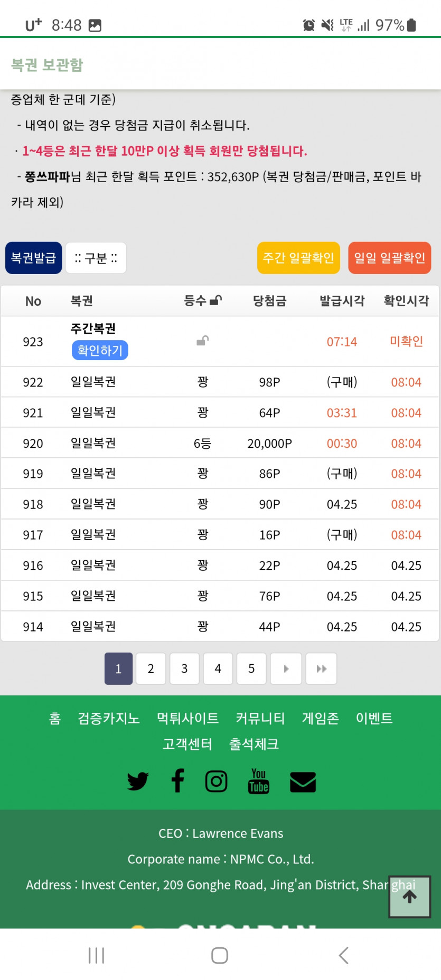Jump to last page double arrow
441x980 pixels.
[x=321, y=668]
